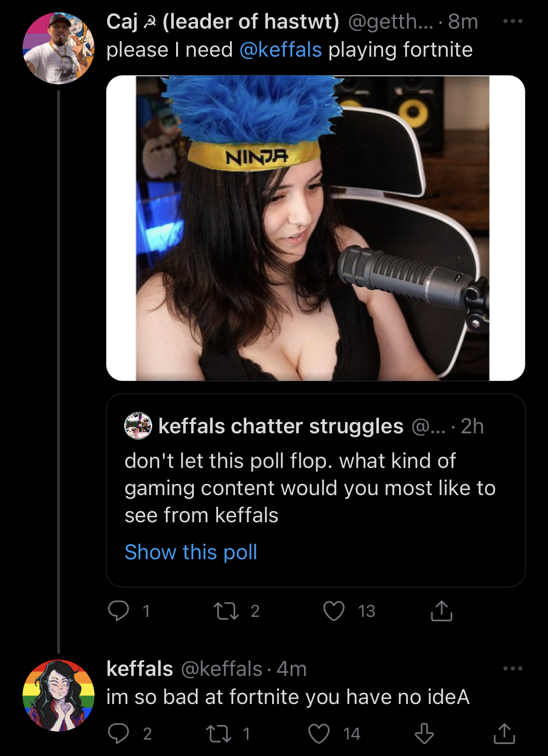Retweet Caj's tweet about fortnite
548x756 pixels.
point(226,611)
